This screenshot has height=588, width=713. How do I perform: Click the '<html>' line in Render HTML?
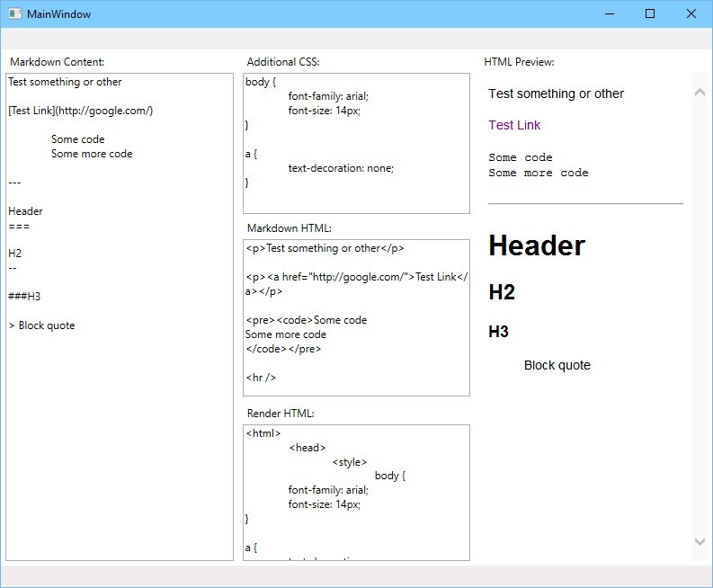263,433
